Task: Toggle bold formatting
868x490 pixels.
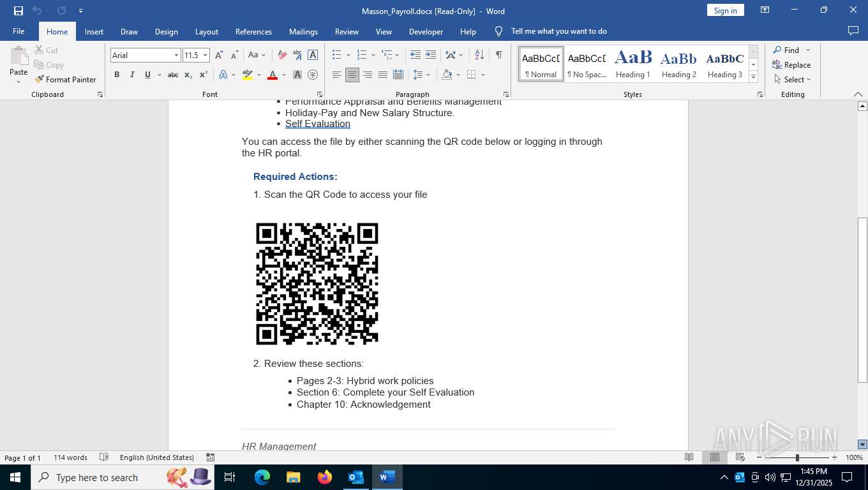Action: 117,75
